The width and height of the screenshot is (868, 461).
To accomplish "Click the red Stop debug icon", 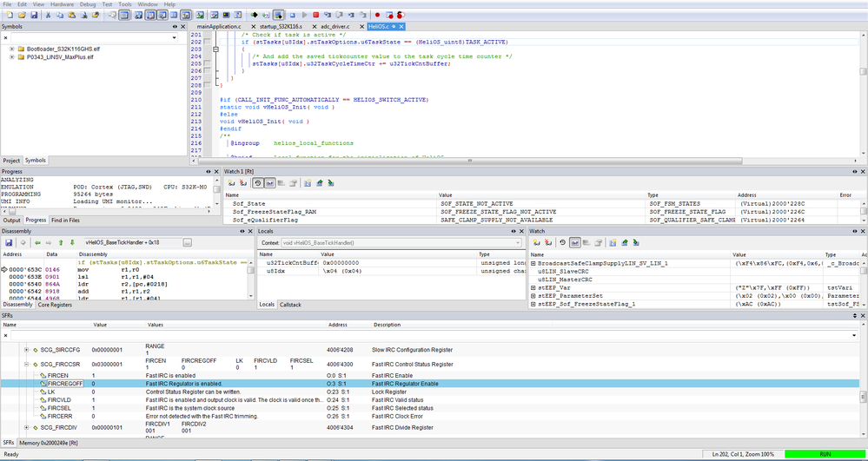I will (x=315, y=15).
